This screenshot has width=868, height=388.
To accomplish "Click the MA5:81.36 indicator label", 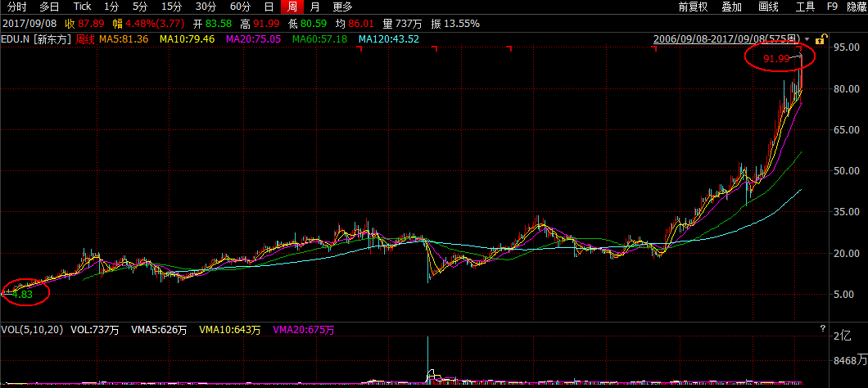I will click(x=124, y=39).
